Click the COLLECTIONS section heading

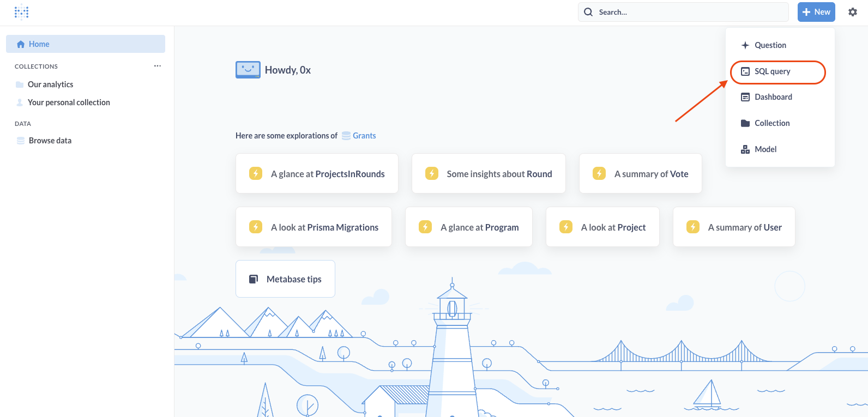[36, 67]
